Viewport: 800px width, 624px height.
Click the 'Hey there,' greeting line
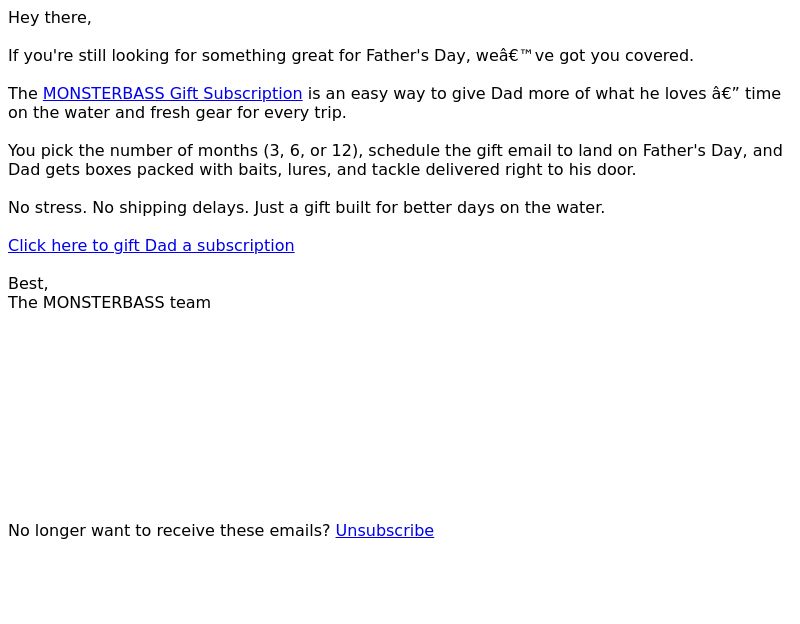[49, 18]
